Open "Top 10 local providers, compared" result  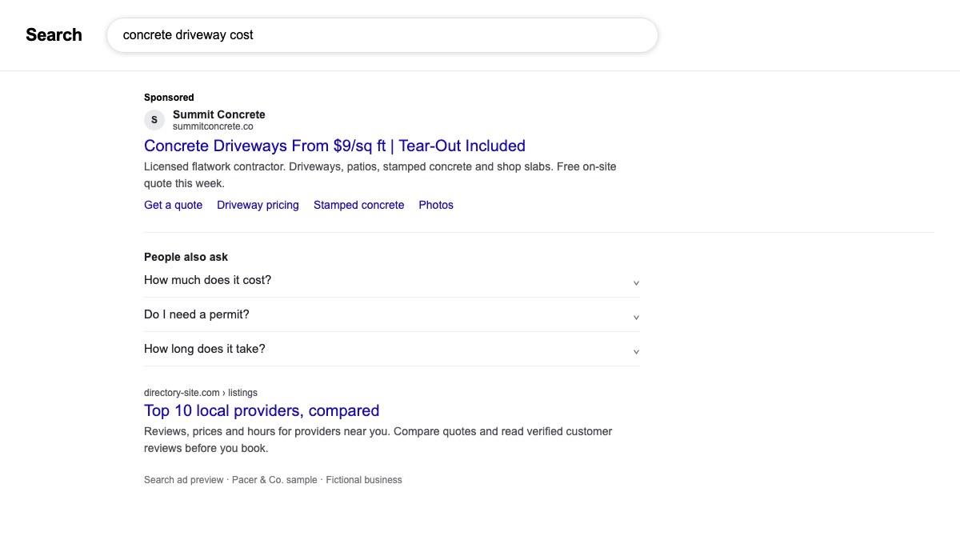tap(262, 410)
